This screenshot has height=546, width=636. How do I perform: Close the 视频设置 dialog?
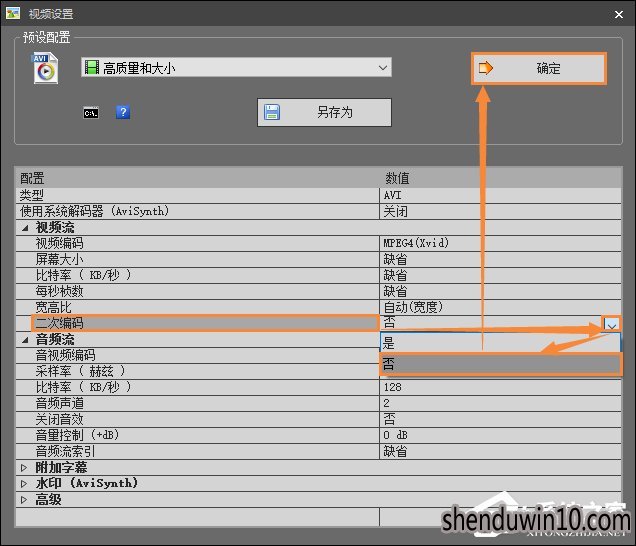pos(619,15)
